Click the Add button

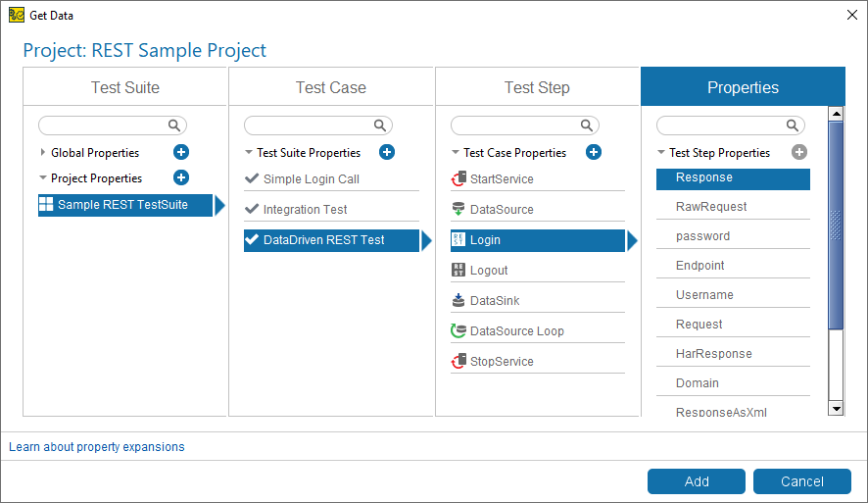pyautogui.click(x=697, y=481)
